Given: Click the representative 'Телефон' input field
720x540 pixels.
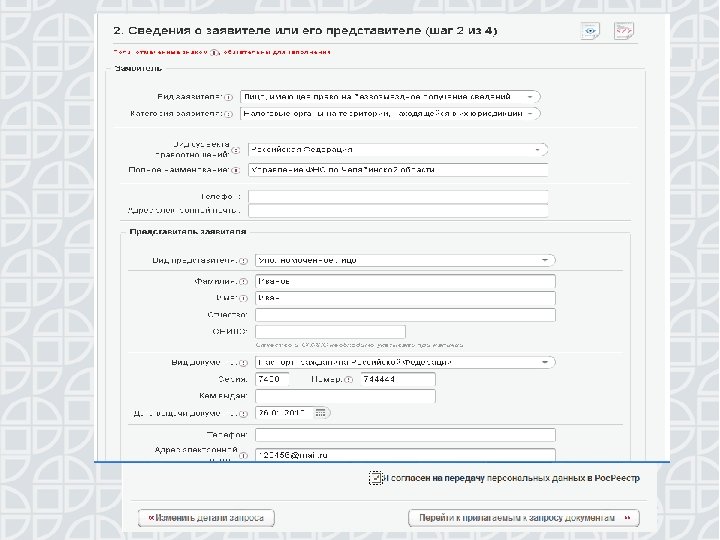Looking at the screenshot, I should (405, 434).
